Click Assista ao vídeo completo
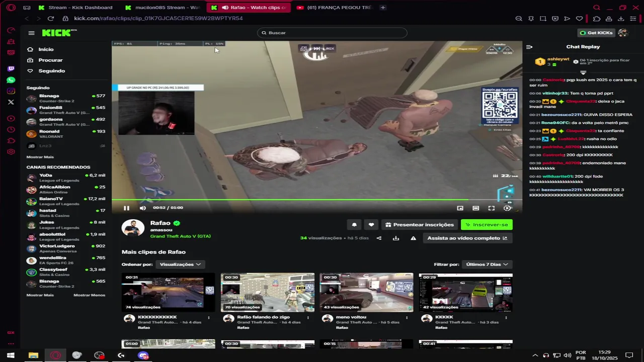 click(467, 238)
